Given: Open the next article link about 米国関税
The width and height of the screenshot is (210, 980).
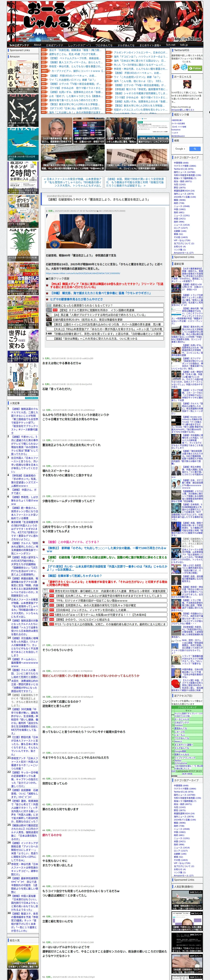Looking at the screenshot, I should coord(135,182).
